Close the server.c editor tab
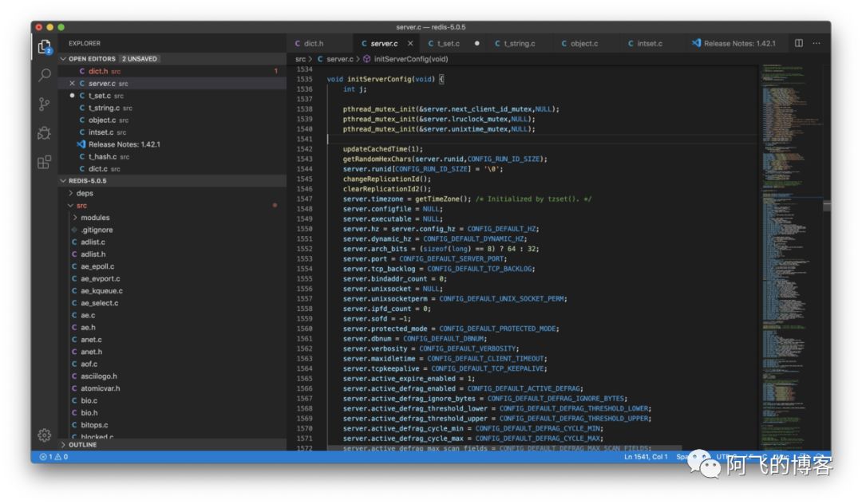The width and height of the screenshot is (862, 504). tap(410, 44)
